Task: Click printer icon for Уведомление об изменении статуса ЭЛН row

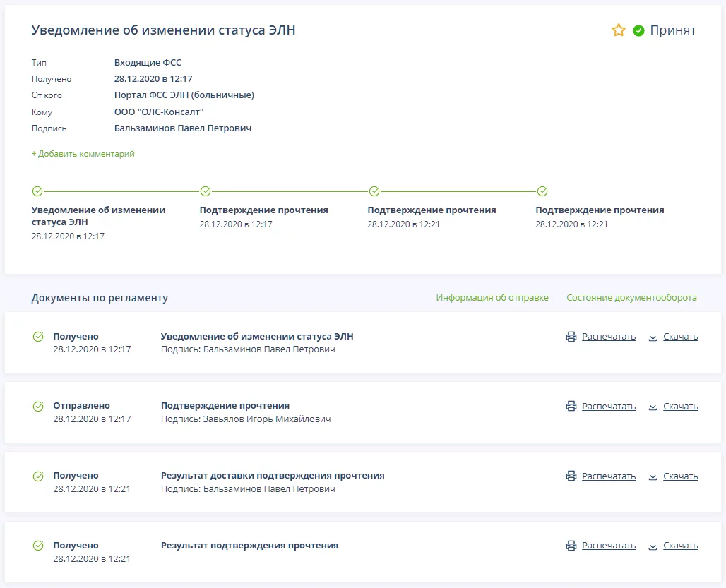Action: pos(571,337)
